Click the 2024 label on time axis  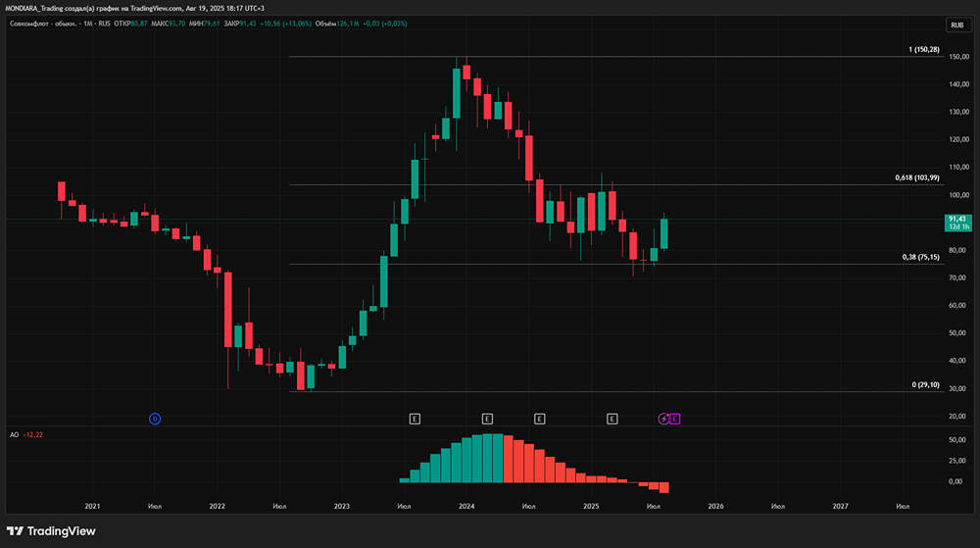466,506
